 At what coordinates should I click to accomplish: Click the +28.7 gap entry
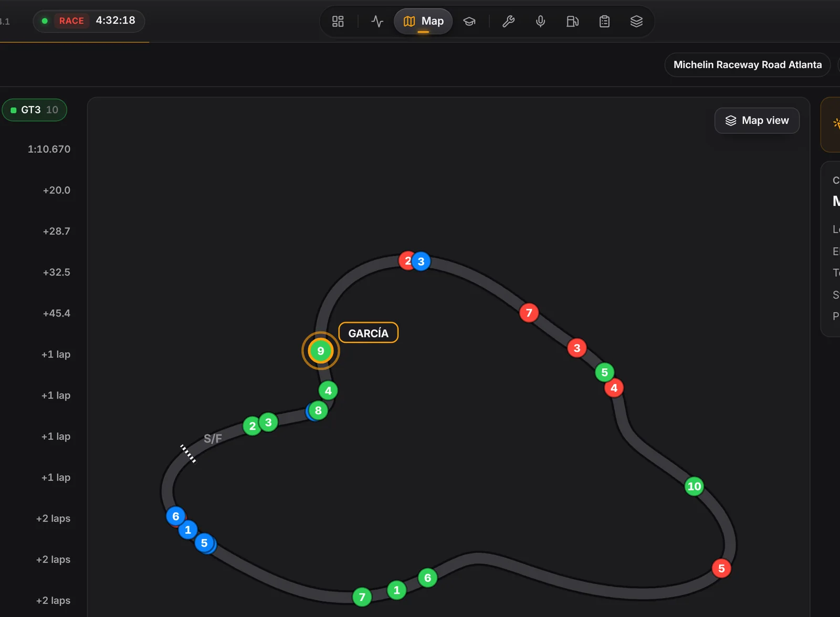[56, 231]
